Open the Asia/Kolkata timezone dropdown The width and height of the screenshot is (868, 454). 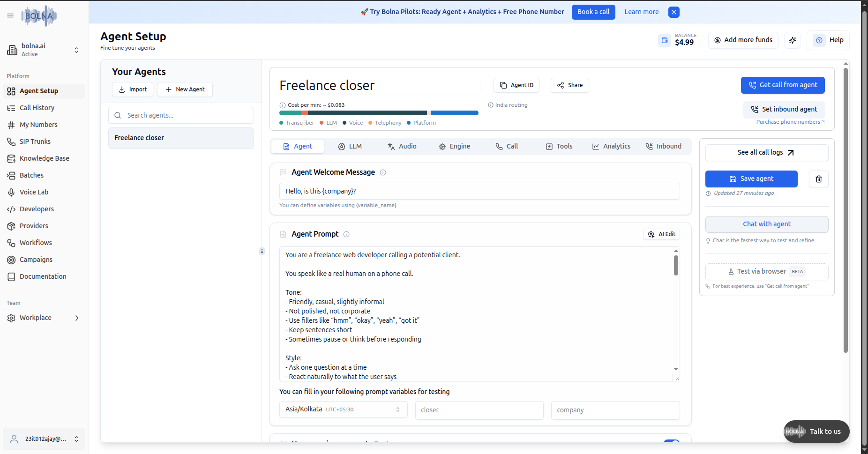pos(343,409)
